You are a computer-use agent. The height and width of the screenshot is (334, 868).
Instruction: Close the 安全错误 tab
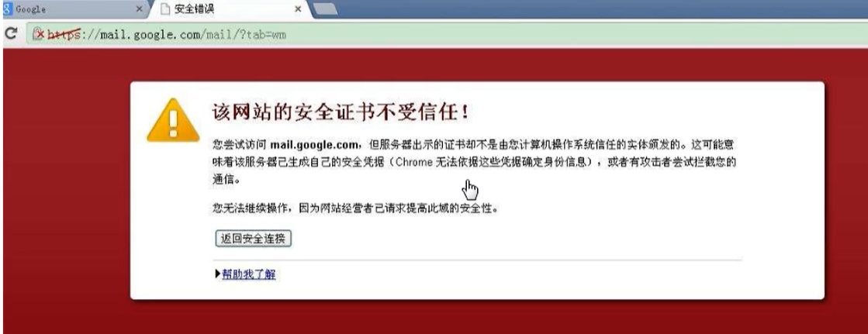pyautogui.click(x=298, y=9)
